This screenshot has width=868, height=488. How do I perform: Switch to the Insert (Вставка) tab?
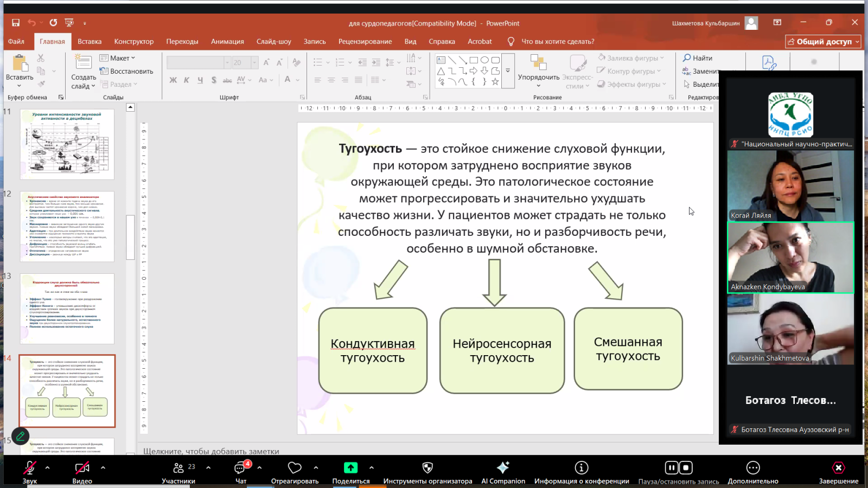coord(90,41)
